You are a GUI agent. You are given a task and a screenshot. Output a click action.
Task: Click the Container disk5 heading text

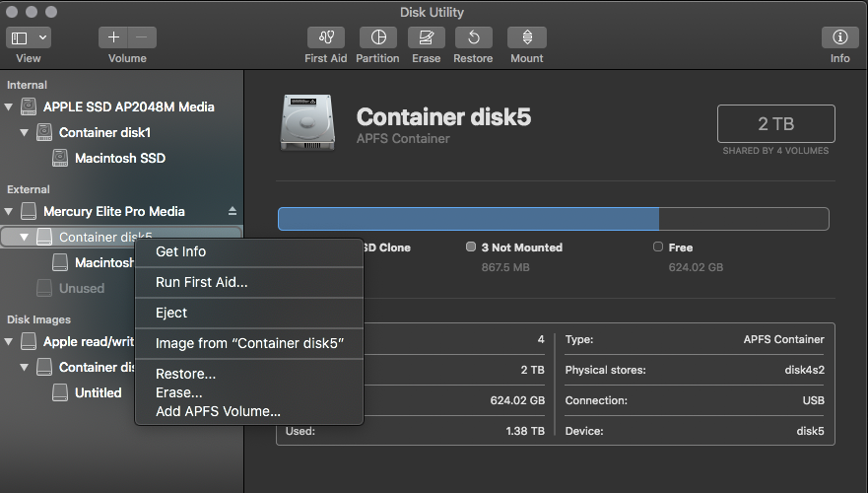click(444, 117)
